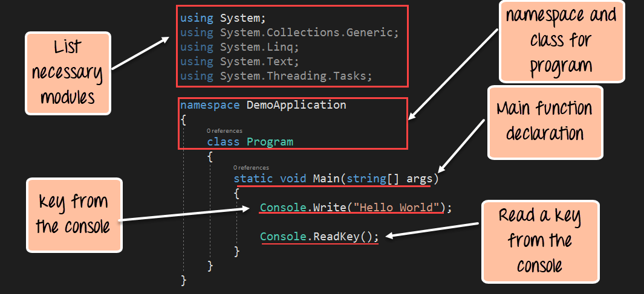Image resolution: width=644 pixels, height=294 pixels.
Task: Click the 'Read a key from the console' note
Action: [539, 241]
